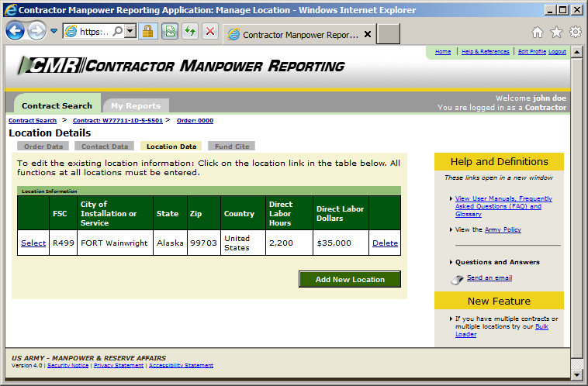Open browser Tools gear icon
Screen dimensions: 588x386
pyautogui.click(x=575, y=33)
